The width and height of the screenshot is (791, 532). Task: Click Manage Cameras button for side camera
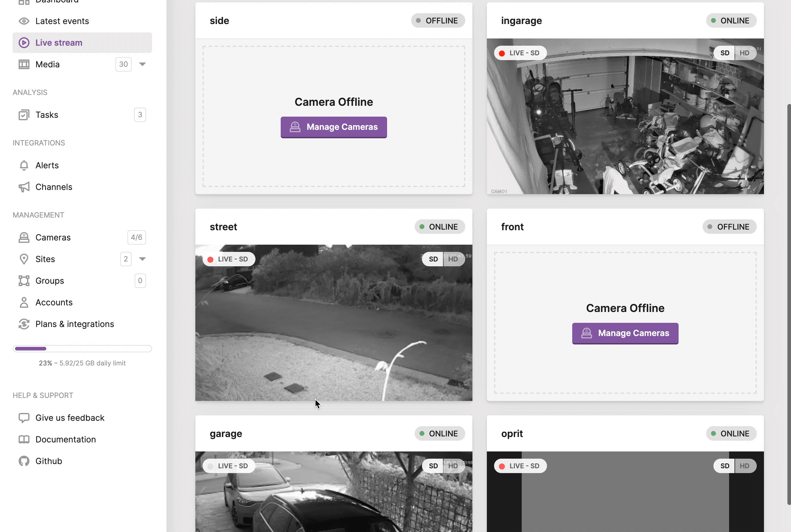pyautogui.click(x=334, y=127)
